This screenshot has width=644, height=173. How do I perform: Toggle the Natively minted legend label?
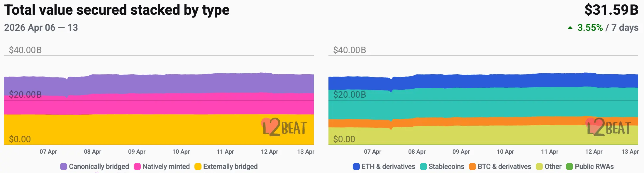[x=166, y=167]
